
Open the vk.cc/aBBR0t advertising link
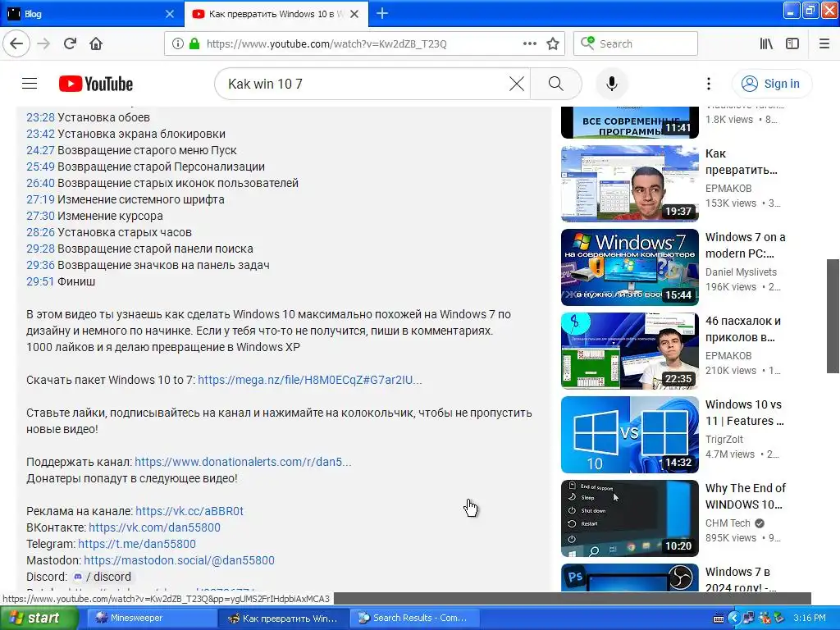click(189, 511)
